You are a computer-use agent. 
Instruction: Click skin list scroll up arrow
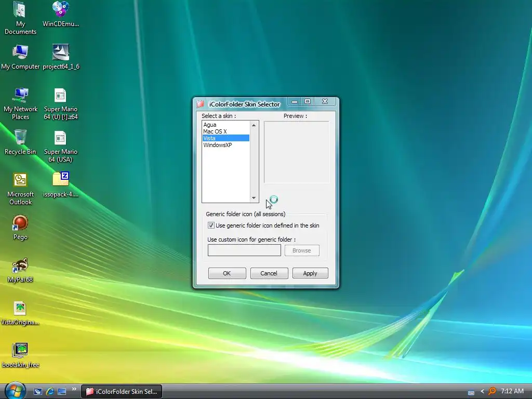tap(254, 125)
